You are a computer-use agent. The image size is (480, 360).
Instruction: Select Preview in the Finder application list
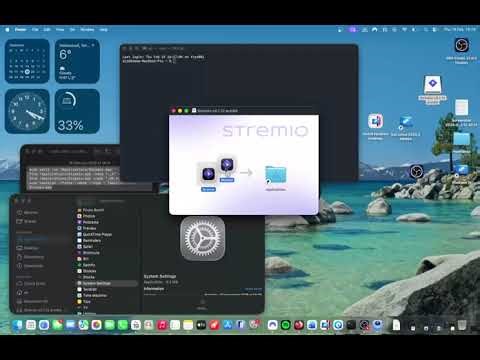click(87, 228)
